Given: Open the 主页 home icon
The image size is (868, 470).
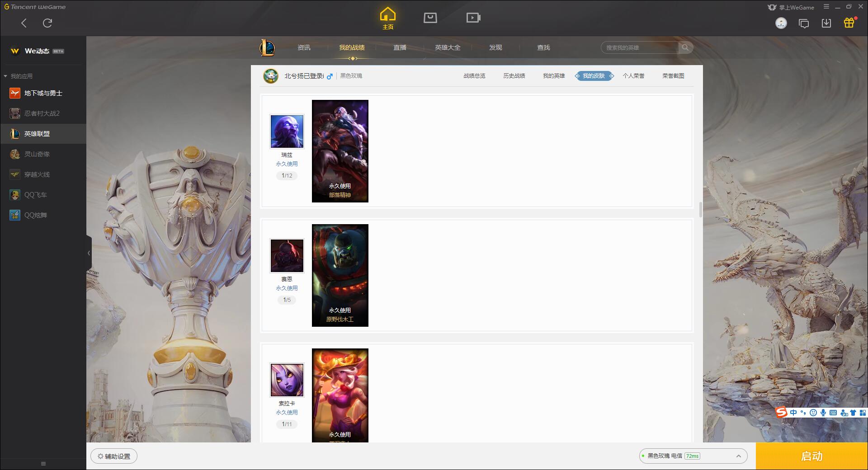Looking at the screenshot, I should click(x=387, y=18).
